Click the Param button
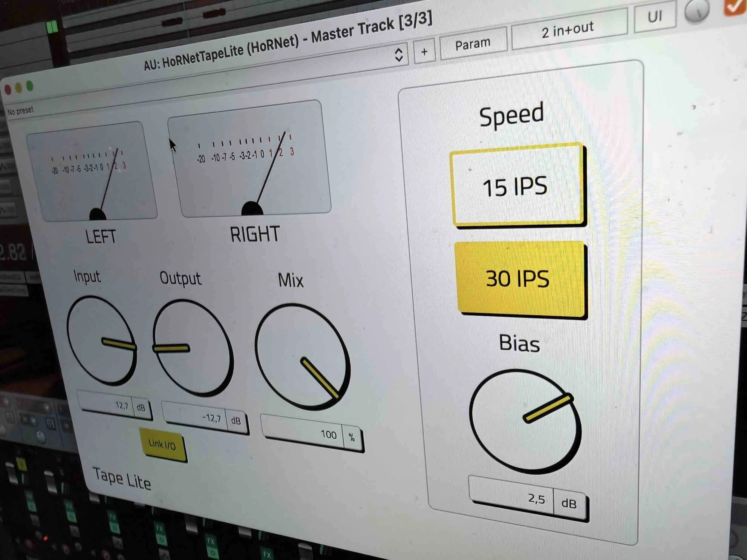The height and width of the screenshot is (560, 747). (x=473, y=44)
